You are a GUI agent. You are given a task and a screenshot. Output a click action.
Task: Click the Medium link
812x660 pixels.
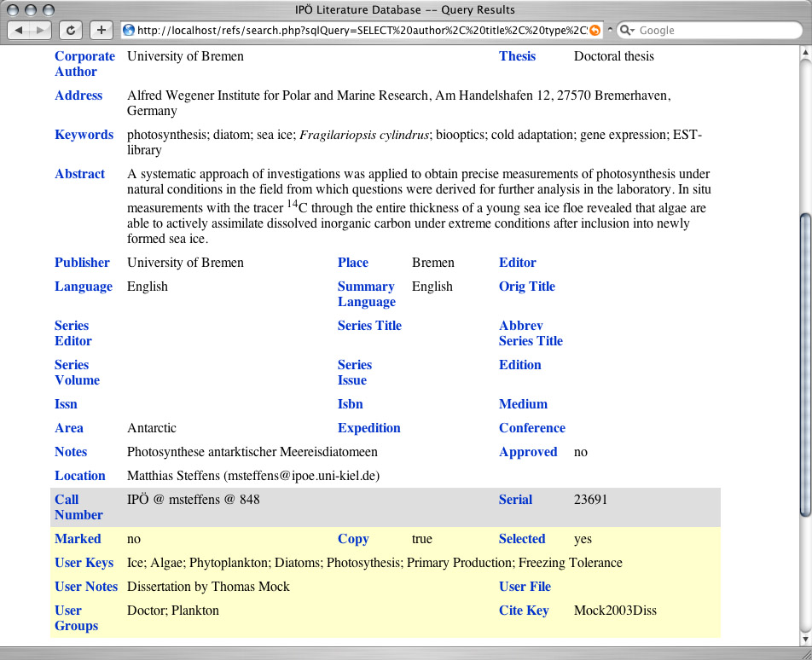pos(523,405)
